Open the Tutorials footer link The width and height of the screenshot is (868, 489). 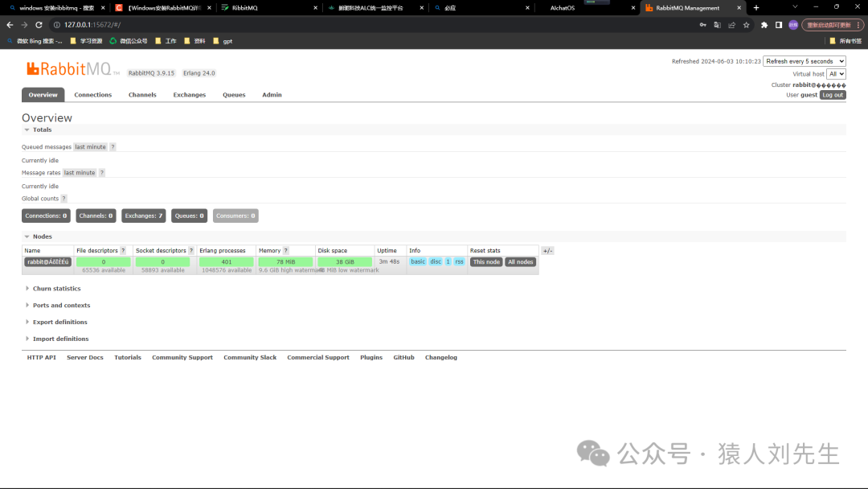(128, 358)
